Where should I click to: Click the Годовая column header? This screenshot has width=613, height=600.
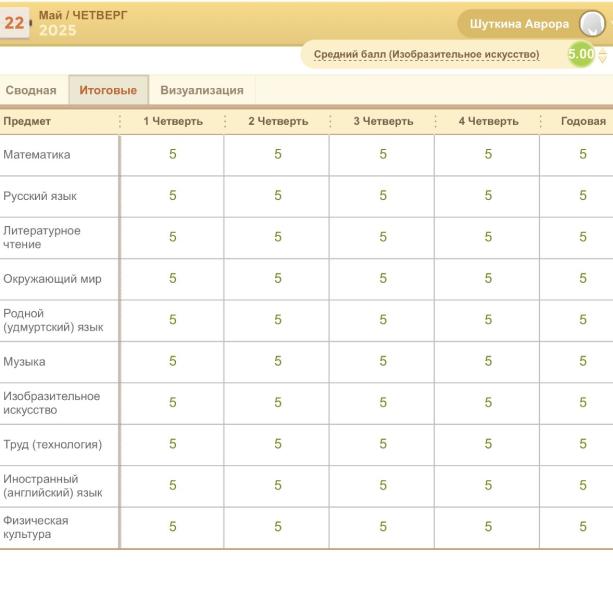click(x=583, y=121)
